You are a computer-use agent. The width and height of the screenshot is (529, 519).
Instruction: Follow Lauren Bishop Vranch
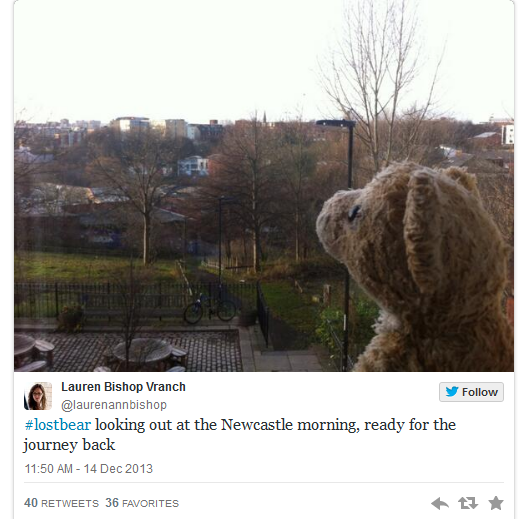(471, 392)
